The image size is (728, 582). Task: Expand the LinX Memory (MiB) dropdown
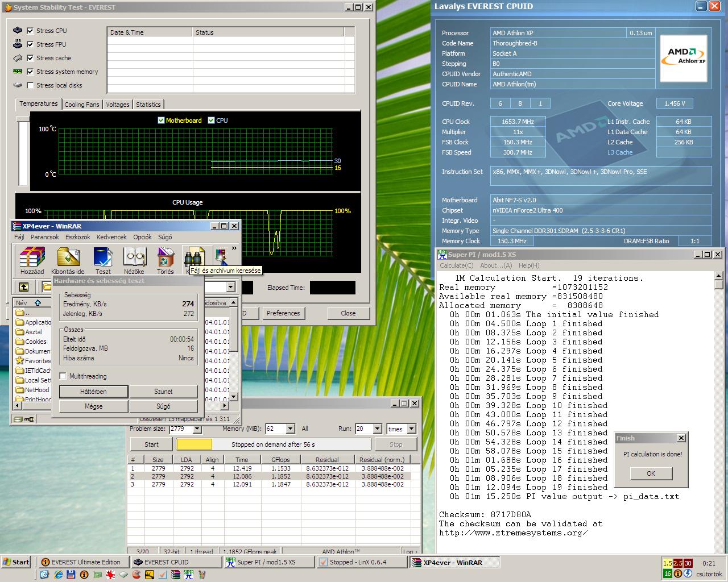coord(290,429)
